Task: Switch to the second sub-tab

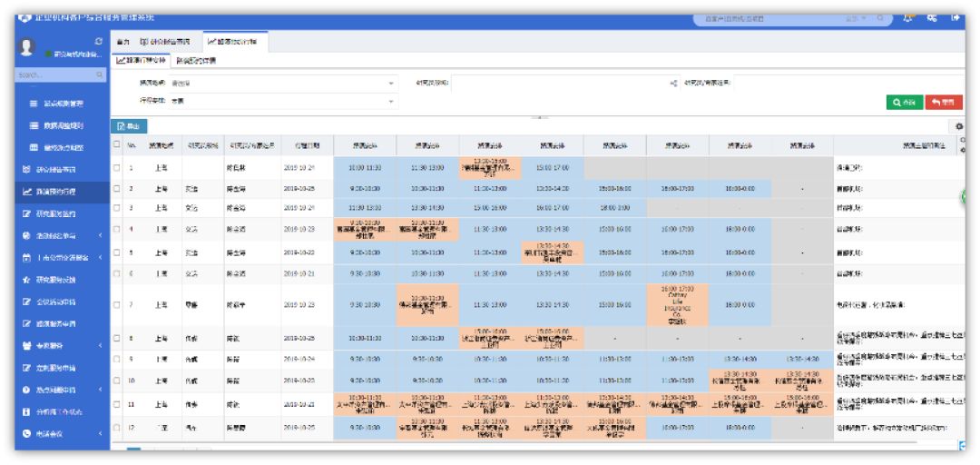Action: 196,61
